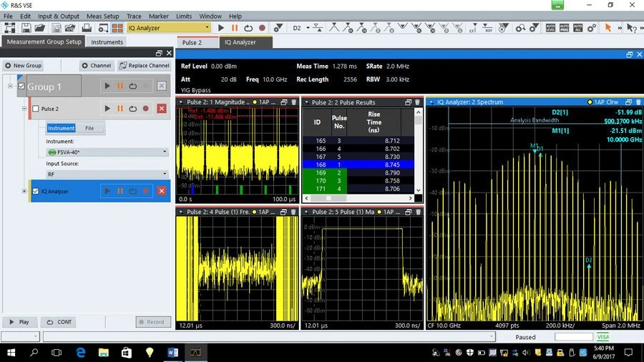Uncheck the IQ Analyzer channel checkbox

click(36, 191)
